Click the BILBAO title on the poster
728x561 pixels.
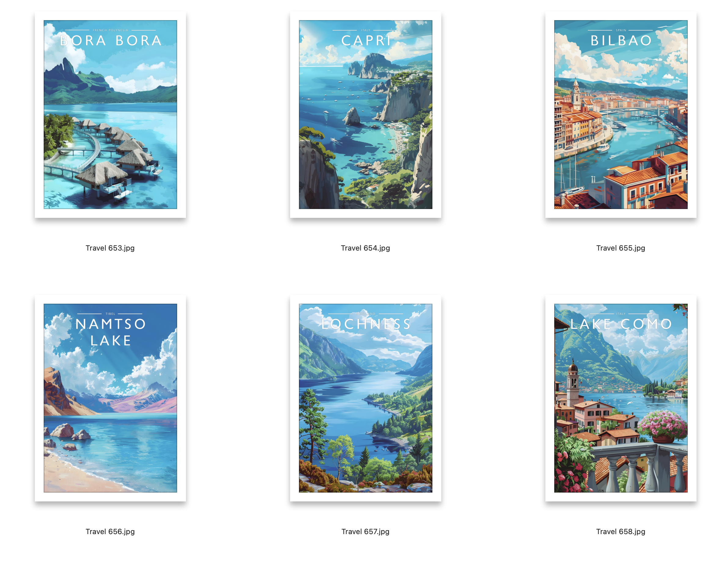[x=621, y=41]
